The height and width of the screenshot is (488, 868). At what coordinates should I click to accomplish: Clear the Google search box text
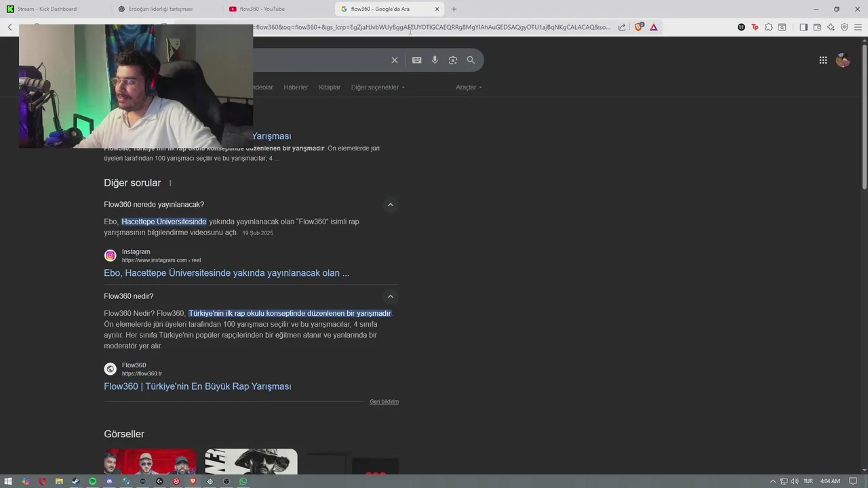tap(394, 60)
